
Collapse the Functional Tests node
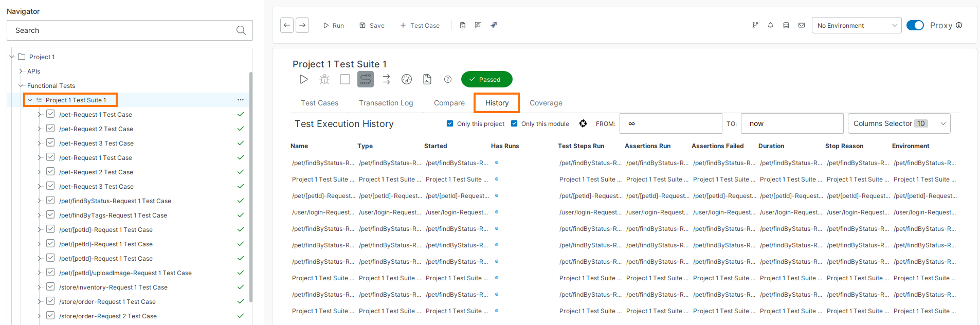21,85
